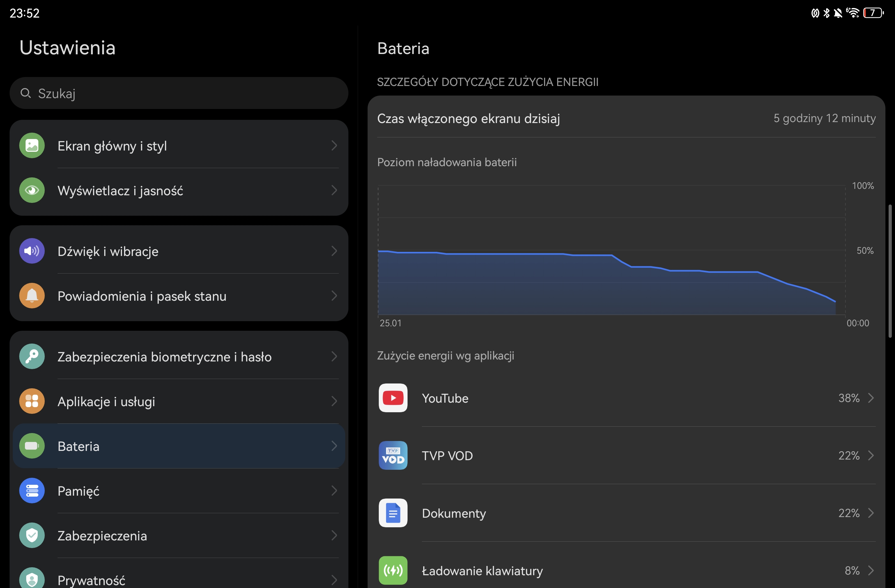Open chevron for Ładowanie klawiatury 8%
The height and width of the screenshot is (588, 895).
point(871,570)
